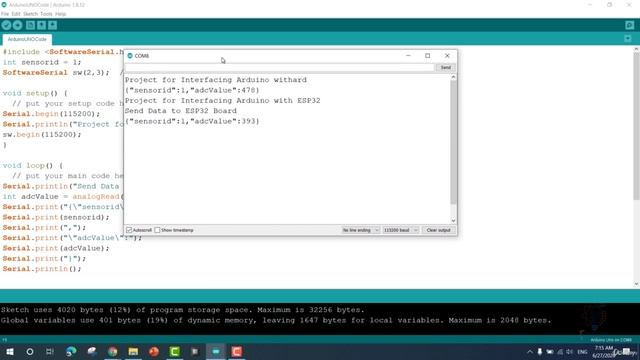Click the output line with adcValue 478

point(192,90)
